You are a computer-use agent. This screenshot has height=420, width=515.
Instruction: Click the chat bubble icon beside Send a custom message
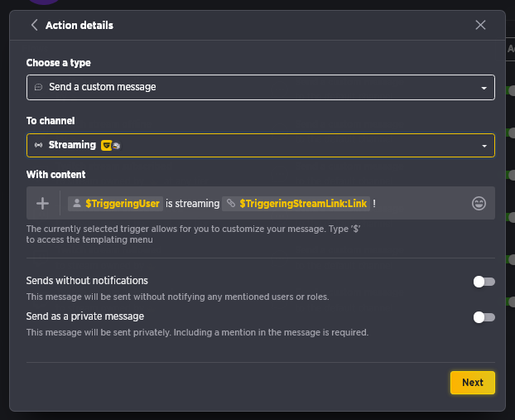pyautogui.click(x=38, y=87)
